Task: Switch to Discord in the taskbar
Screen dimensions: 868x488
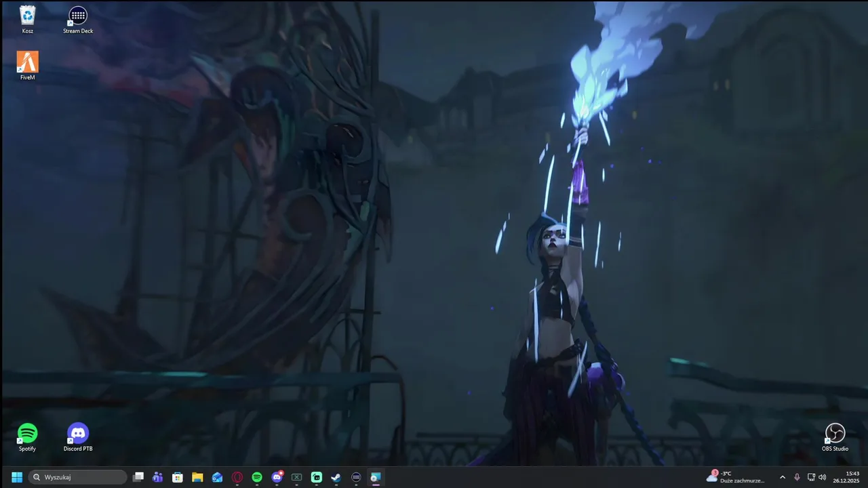Action: [277, 477]
